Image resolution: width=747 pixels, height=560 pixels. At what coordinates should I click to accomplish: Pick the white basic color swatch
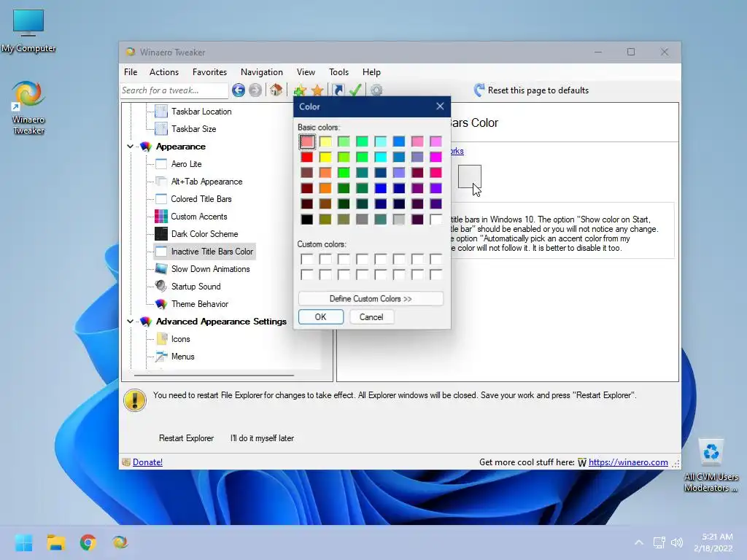point(436,219)
